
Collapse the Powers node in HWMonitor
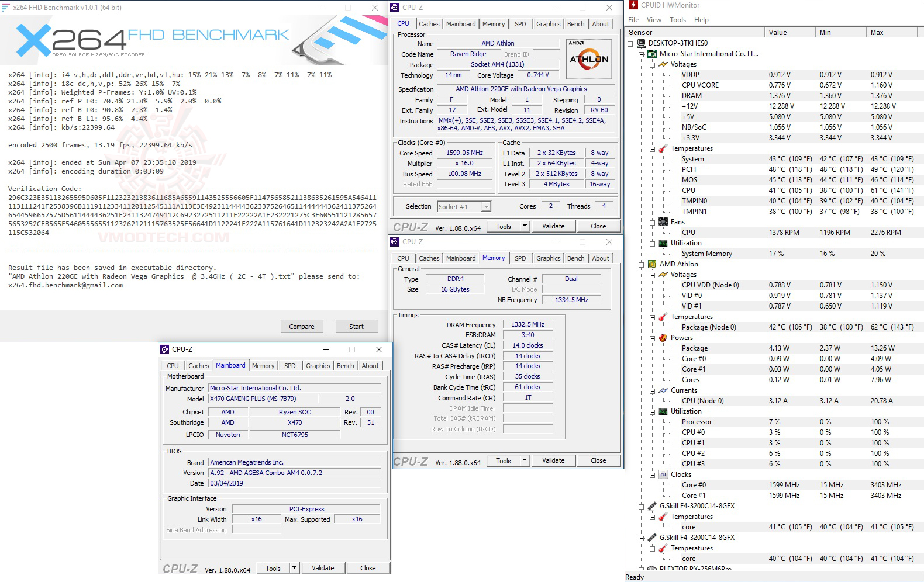pyautogui.click(x=653, y=338)
